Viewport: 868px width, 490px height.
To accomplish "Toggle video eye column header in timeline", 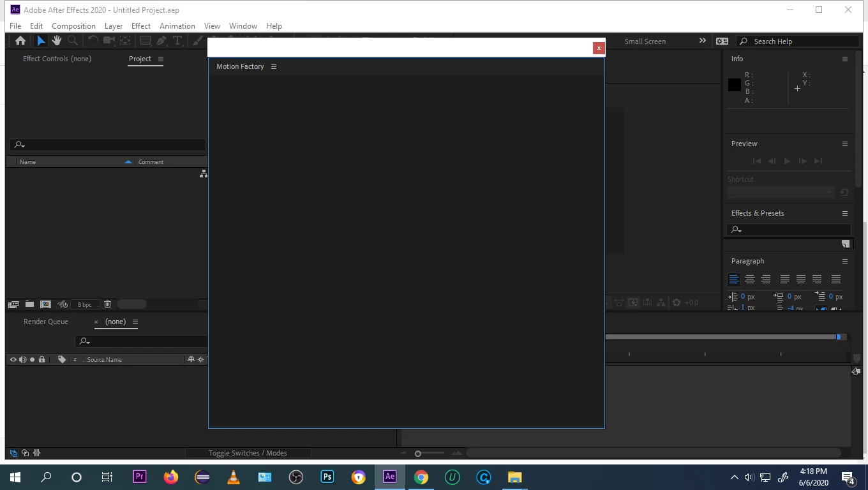I will tap(13, 359).
